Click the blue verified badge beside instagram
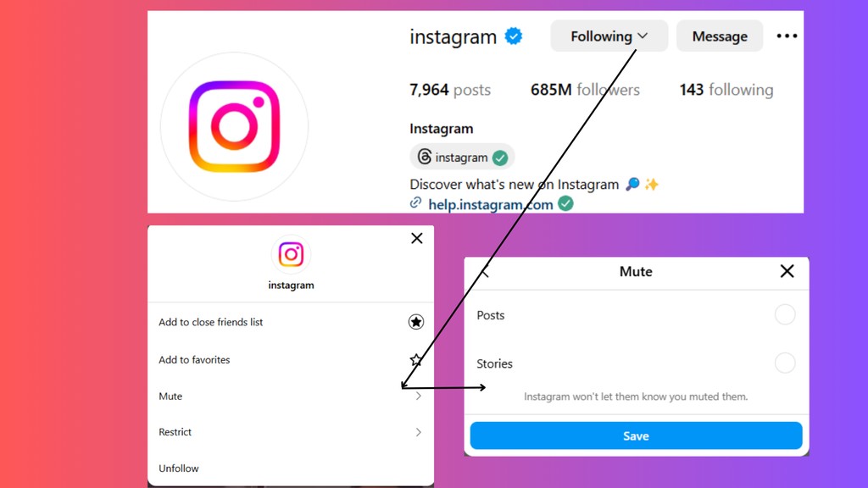The width and height of the screenshot is (868, 488). (x=513, y=36)
